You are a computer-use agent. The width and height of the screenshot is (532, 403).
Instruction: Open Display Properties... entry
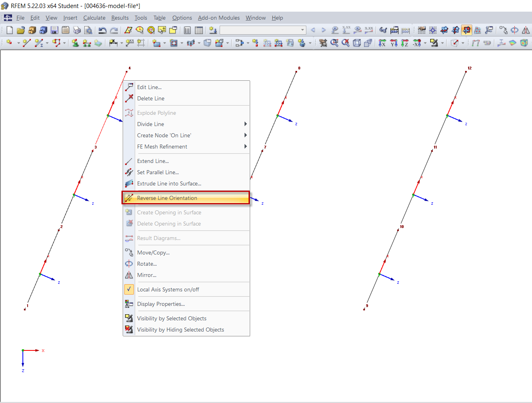coord(186,304)
